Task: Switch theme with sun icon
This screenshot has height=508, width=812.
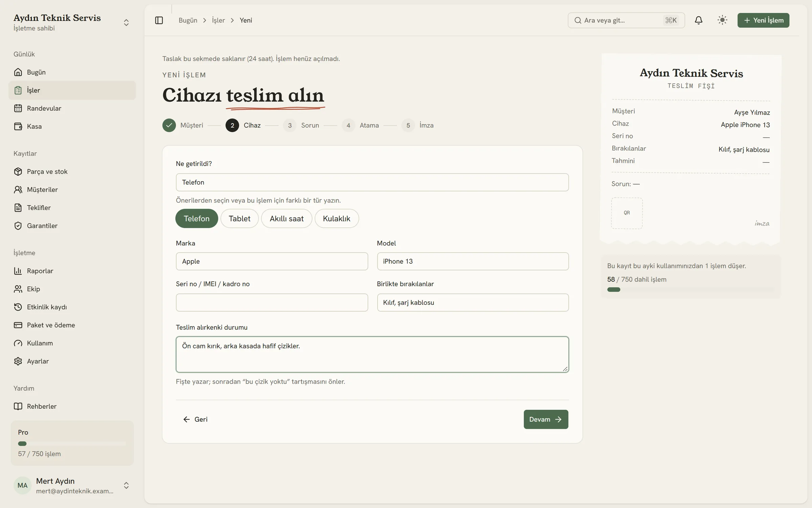Action: click(722, 20)
